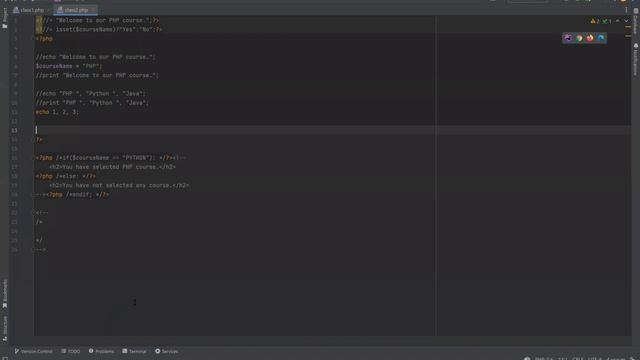Open the Problems tool window
Screen dimensions: 640x360
101,351
